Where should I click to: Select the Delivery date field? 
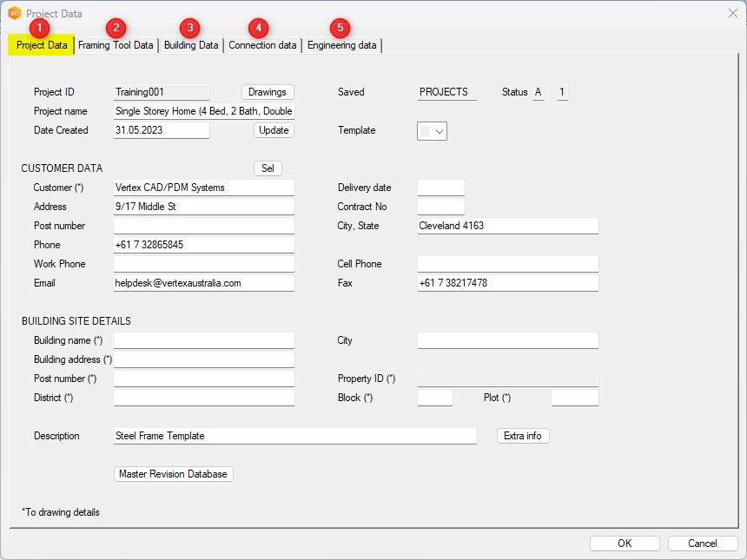[x=440, y=188]
